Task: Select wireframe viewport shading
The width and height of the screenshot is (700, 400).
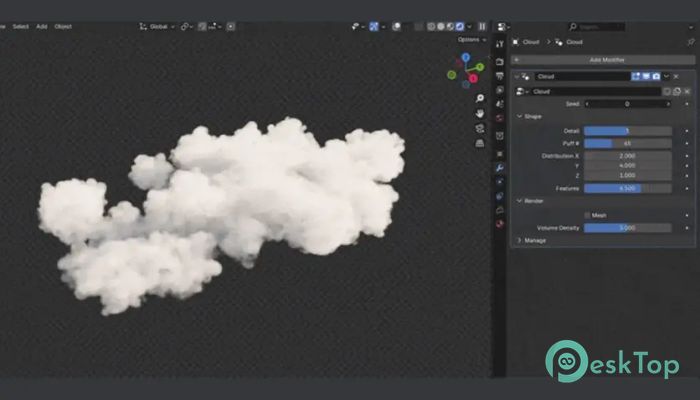Action: point(431,26)
